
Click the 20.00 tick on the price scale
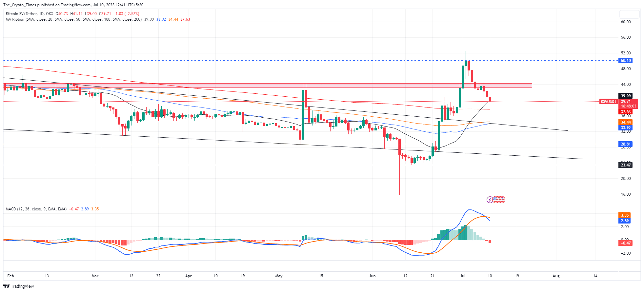[626, 179]
